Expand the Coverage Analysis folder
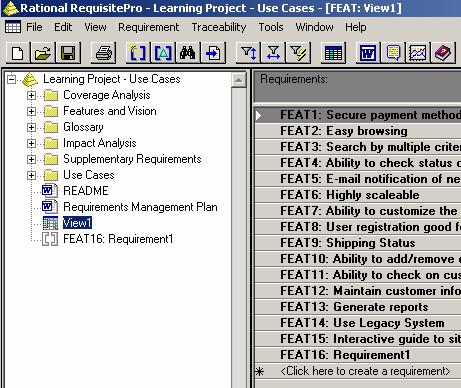The height and width of the screenshot is (388, 461). 31,95
